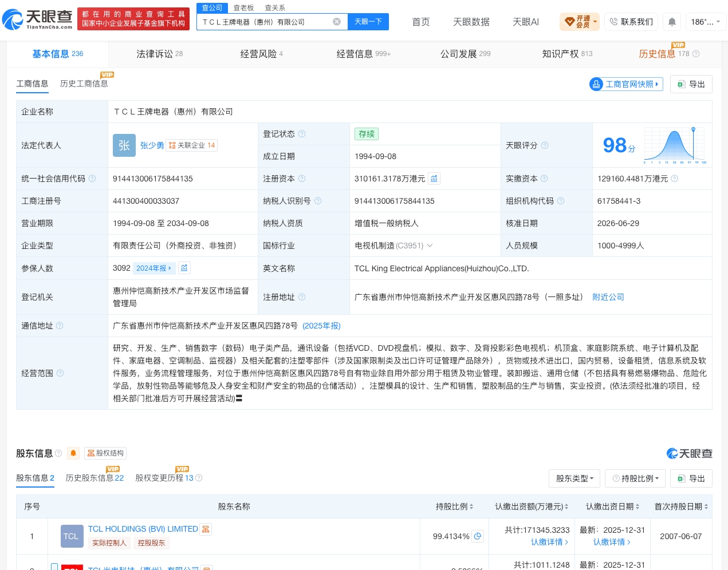Clear the search box text

click(337, 22)
